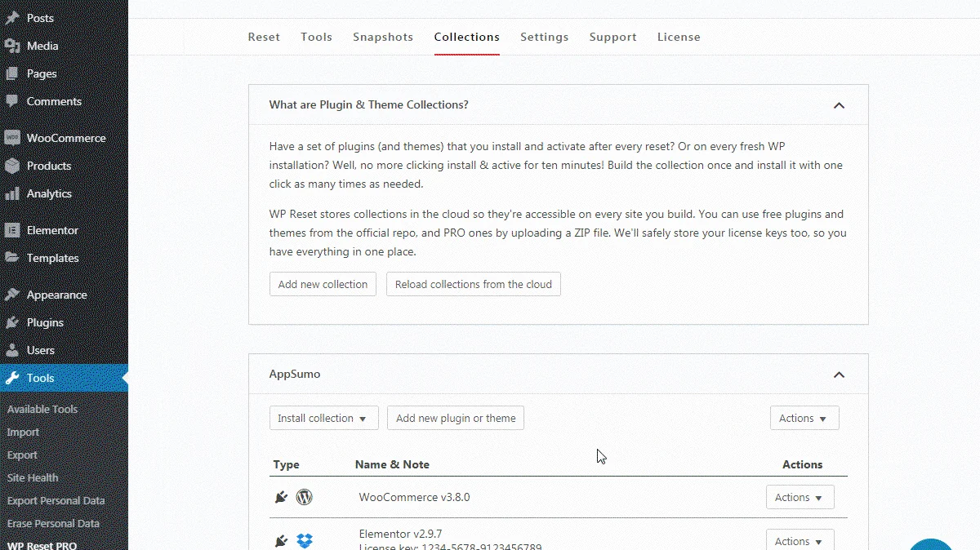This screenshot has height=550, width=980.
Task: Open Posts via its pushpin icon
Action: pyautogui.click(x=12, y=18)
